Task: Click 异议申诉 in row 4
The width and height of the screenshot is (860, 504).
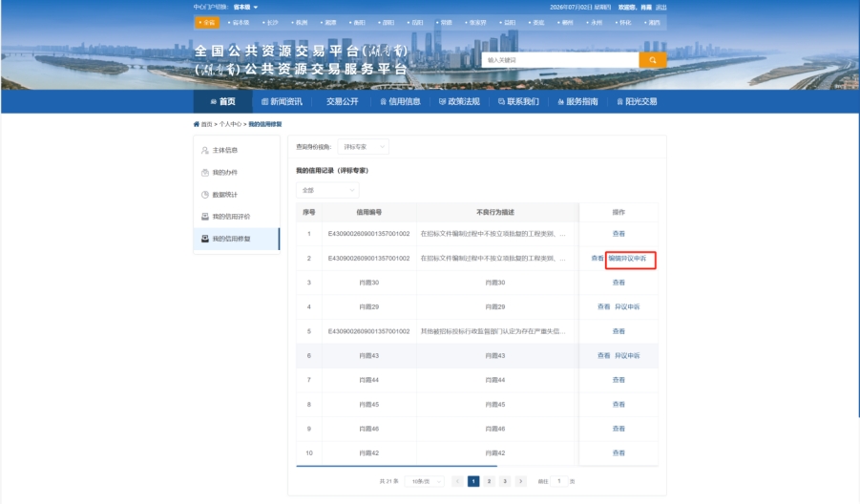Action: pyautogui.click(x=627, y=306)
